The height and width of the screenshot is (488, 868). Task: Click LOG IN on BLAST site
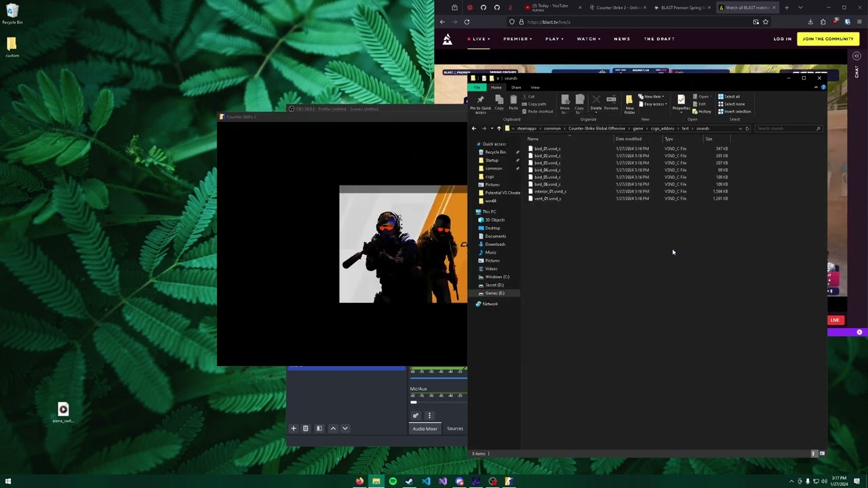[x=783, y=39]
